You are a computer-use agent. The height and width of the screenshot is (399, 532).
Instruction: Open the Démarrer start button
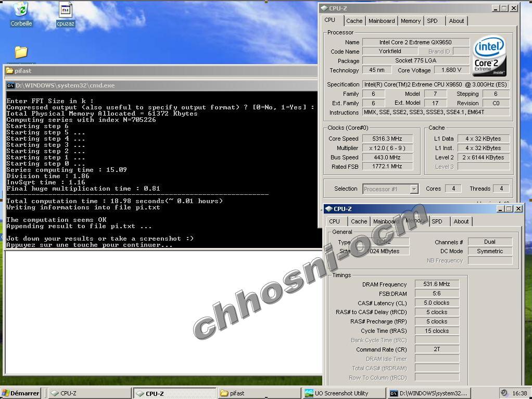tap(21, 393)
